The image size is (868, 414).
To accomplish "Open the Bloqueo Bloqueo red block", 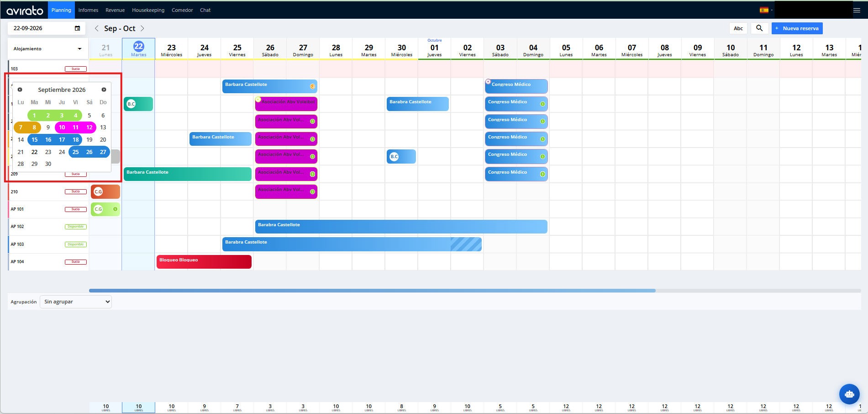I will pyautogui.click(x=204, y=262).
